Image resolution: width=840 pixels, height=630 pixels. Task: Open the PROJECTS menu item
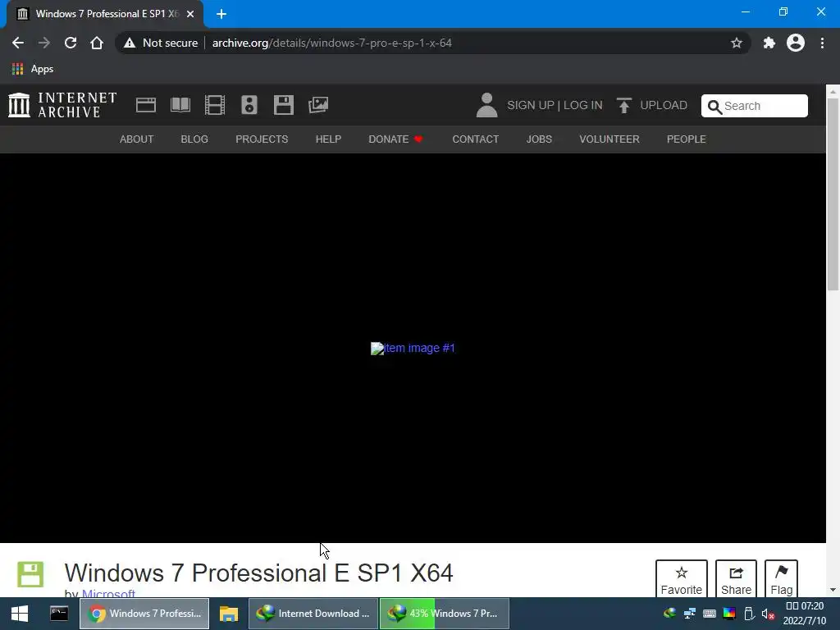262,139
